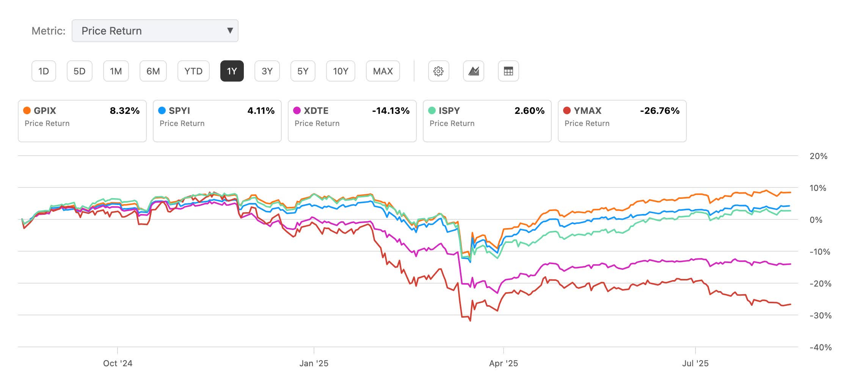Click the 20% y-axis label
868x389 pixels.
[819, 156]
